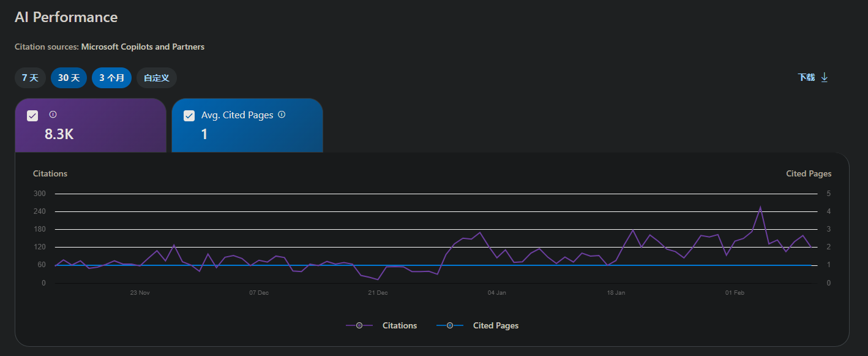This screenshot has height=356, width=868.
Task: Choose the 3个月 time range
Action: point(111,78)
